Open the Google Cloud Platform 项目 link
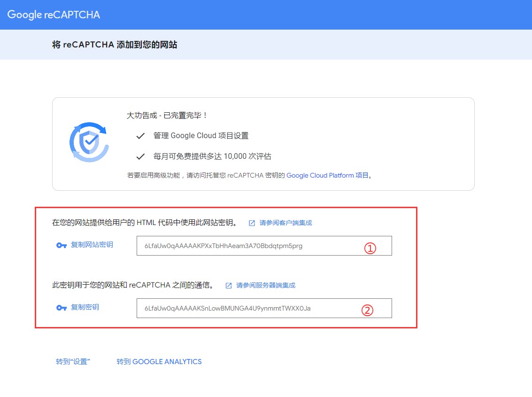 pos(327,175)
